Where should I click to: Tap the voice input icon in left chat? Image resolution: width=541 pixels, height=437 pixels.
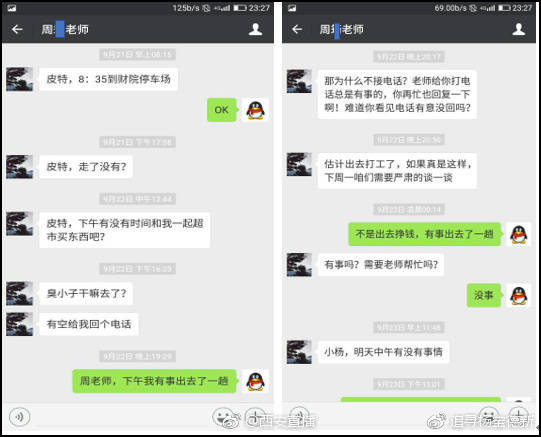[x=20, y=417]
